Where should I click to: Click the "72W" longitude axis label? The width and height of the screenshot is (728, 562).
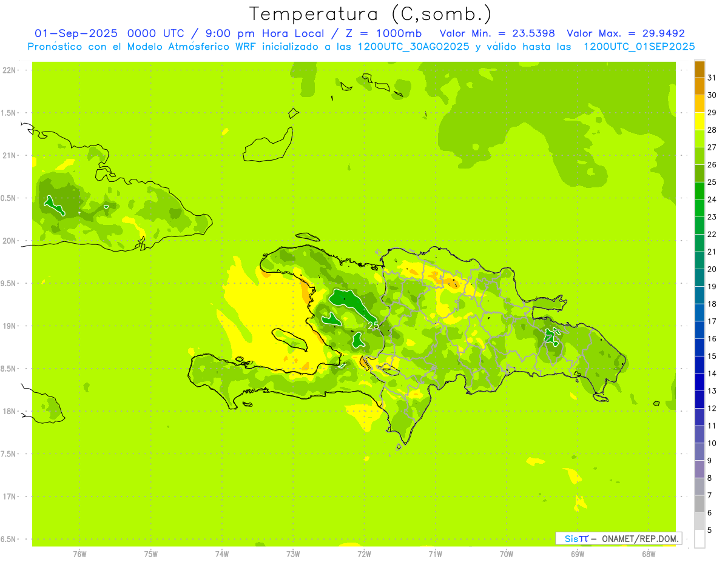pyautogui.click(x=364, y=554)
